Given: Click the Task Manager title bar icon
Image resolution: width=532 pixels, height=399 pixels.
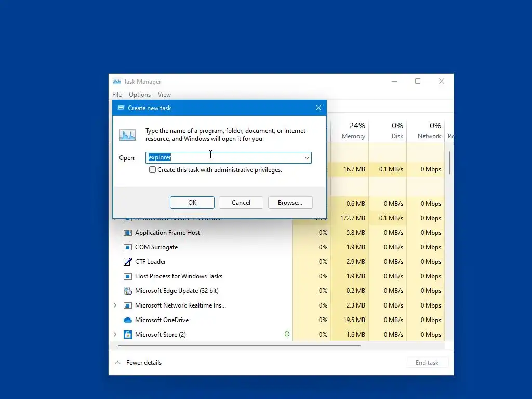Looking at the screenshot, I should tap(117, 82).
